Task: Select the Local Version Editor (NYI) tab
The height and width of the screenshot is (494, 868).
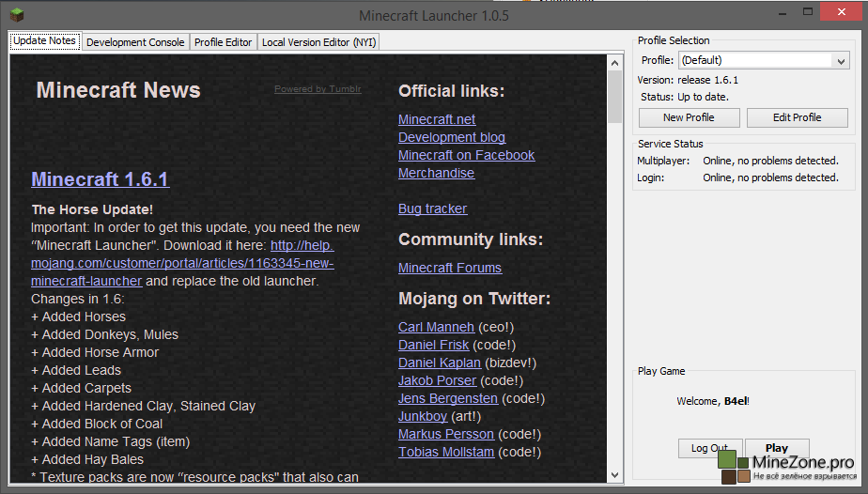Action: (x=318, y=42)
